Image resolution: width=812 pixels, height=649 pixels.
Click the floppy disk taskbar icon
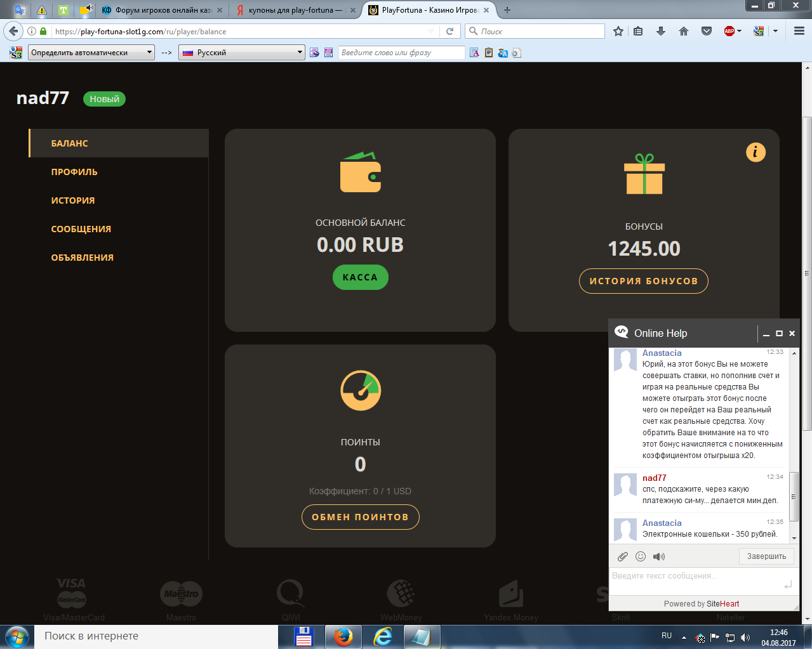click(303, 637)
